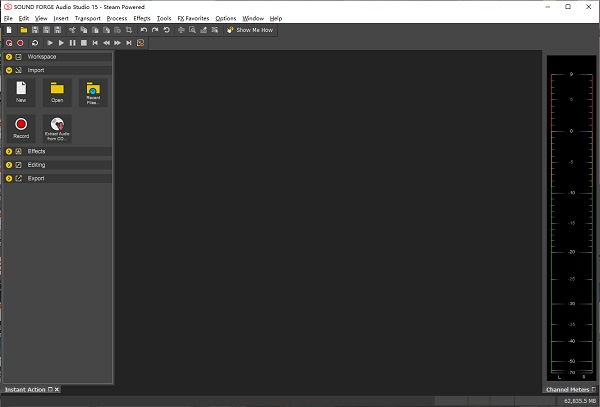Open the Insert menu

click(x=61, y=18)
